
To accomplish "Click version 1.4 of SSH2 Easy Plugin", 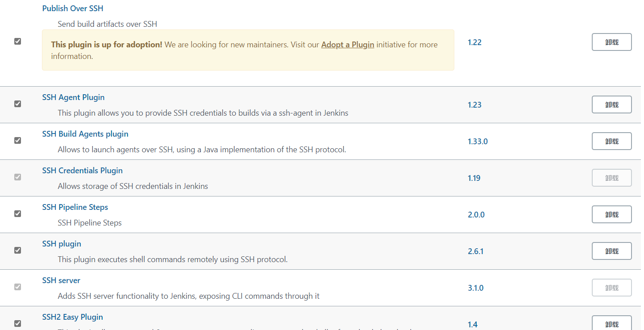I will [x=473, y=325].
